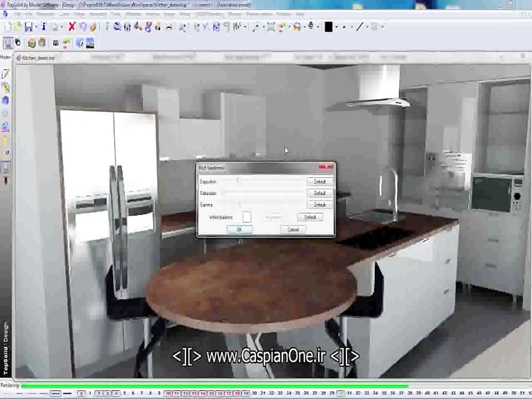This screenshot has width=532, height=399.
Task: Select the blue cube shape tool in sidebar
Action: (5, 100)
